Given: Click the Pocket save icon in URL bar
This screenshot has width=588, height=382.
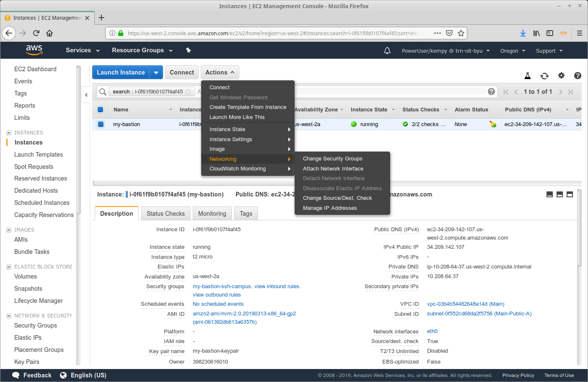Looking at the screenshot, I should 449,33.
